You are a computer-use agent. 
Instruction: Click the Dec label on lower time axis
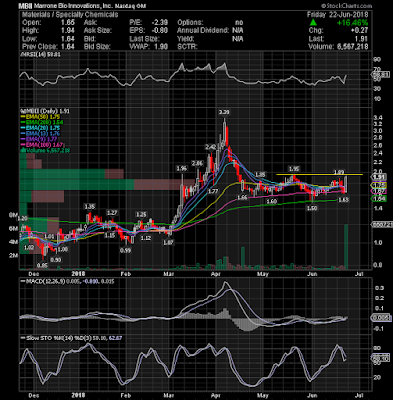coord(33,396)
